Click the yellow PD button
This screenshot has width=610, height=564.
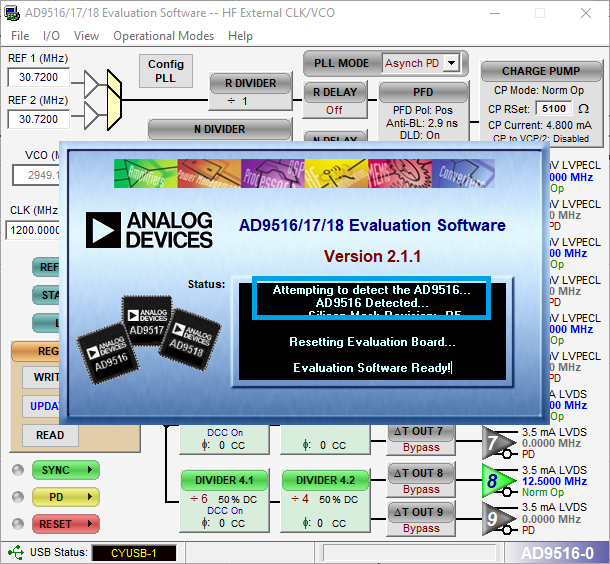tap(66, 497)
